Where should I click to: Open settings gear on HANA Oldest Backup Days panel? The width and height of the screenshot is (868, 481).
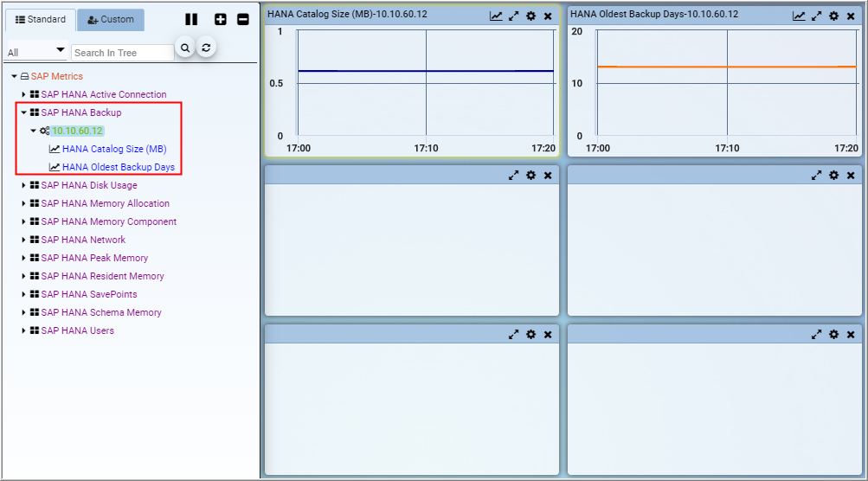tap(833, 16)
